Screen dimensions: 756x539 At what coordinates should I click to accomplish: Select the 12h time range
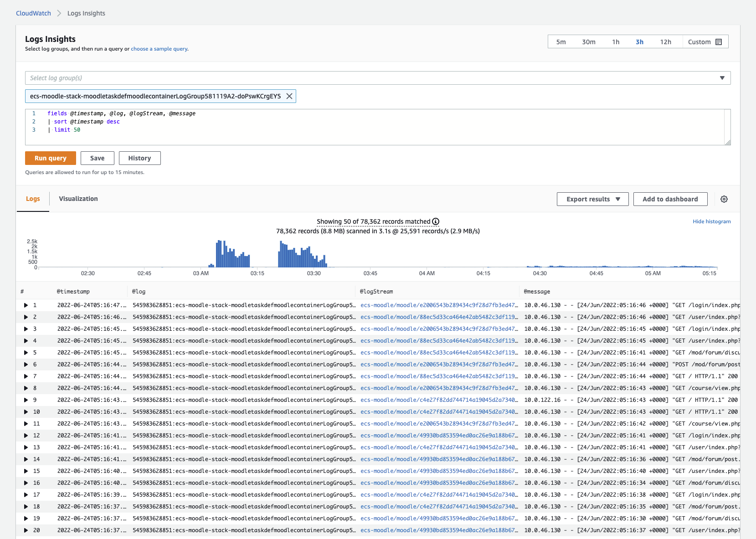click(x=665, y=42)
